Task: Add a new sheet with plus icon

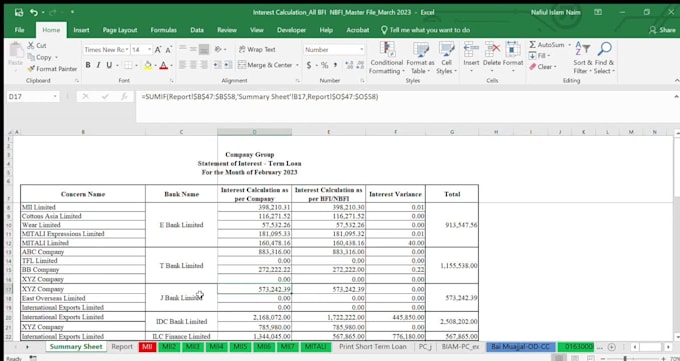Action: tap(611, 347)
